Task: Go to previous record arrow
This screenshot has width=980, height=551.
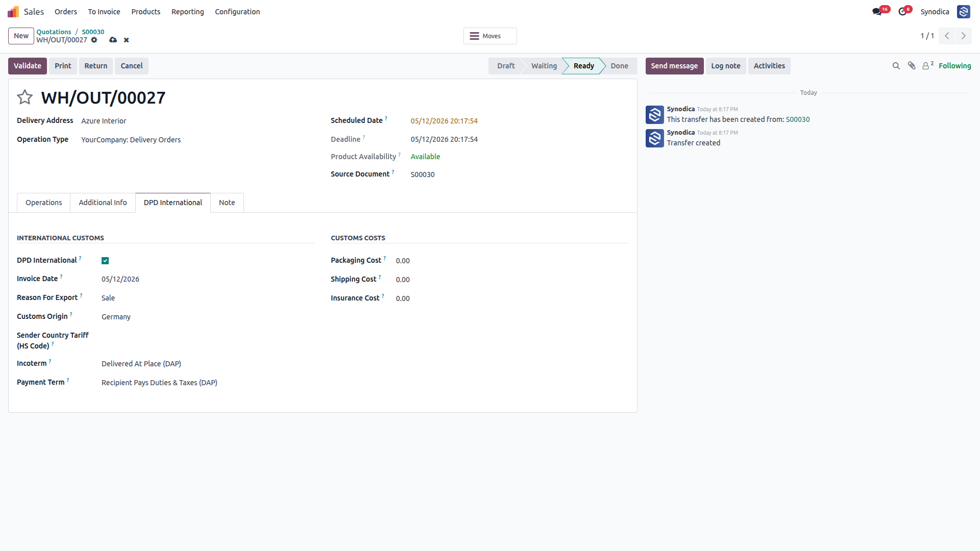Action: point(947,36)
